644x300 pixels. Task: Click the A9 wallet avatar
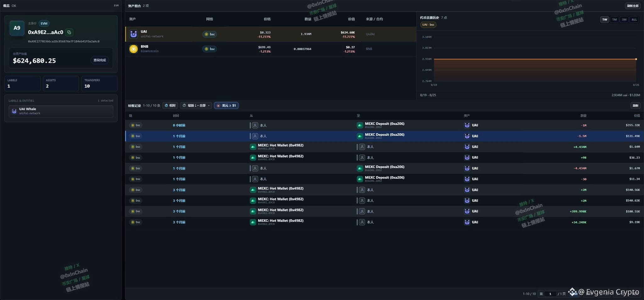click(x=17, y=28)
